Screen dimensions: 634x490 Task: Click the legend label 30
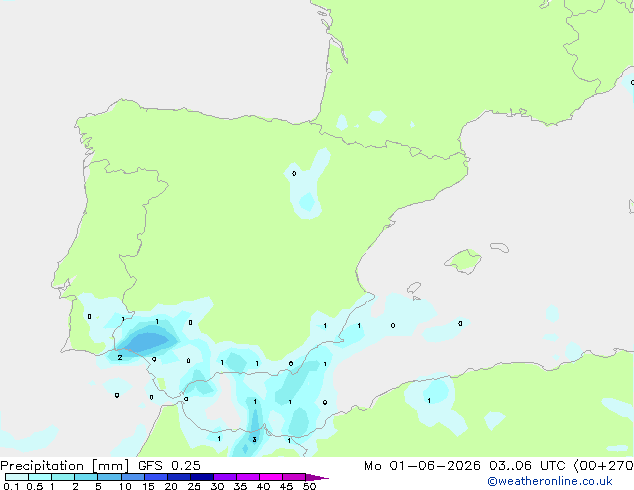pos(217,486)
